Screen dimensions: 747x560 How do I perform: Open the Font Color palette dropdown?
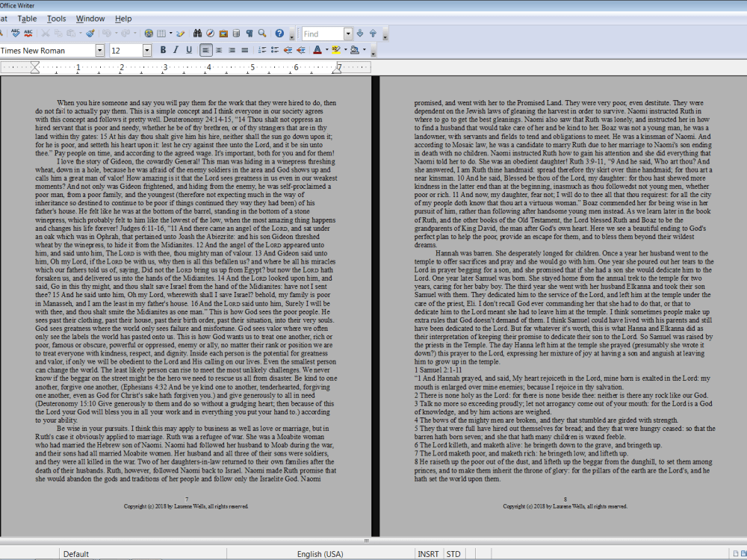coord(326,50)
